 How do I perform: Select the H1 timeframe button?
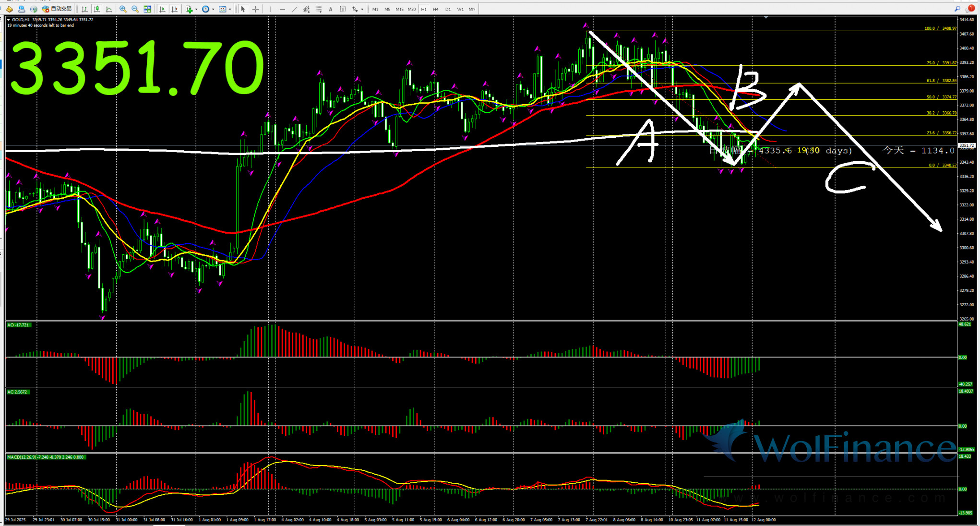(424, 9)
